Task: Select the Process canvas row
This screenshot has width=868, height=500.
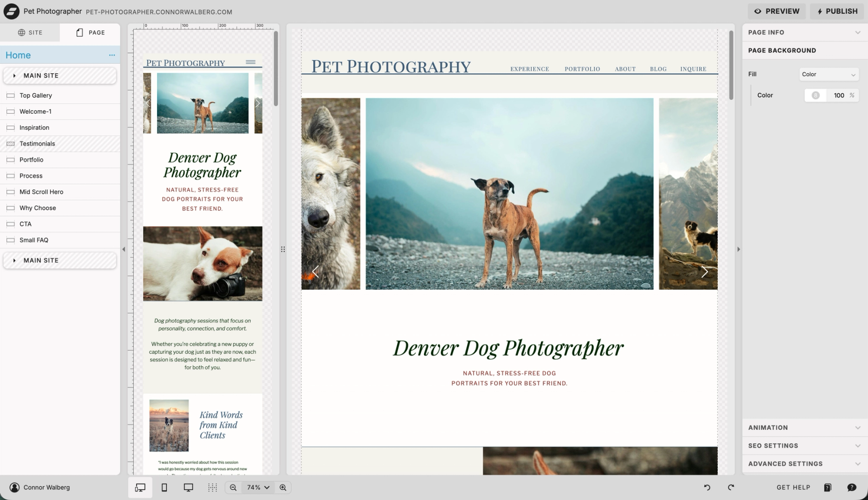Action: point(60,175)
